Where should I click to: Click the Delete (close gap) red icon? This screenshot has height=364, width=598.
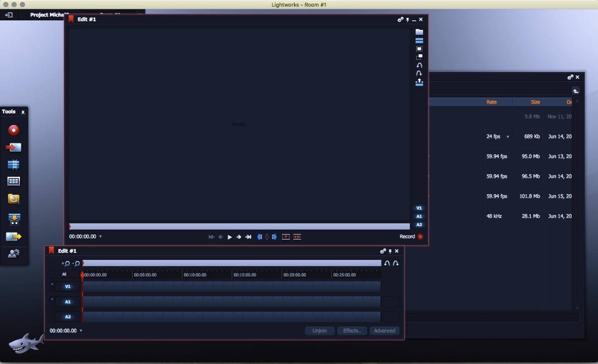click(x=297, y=237)
